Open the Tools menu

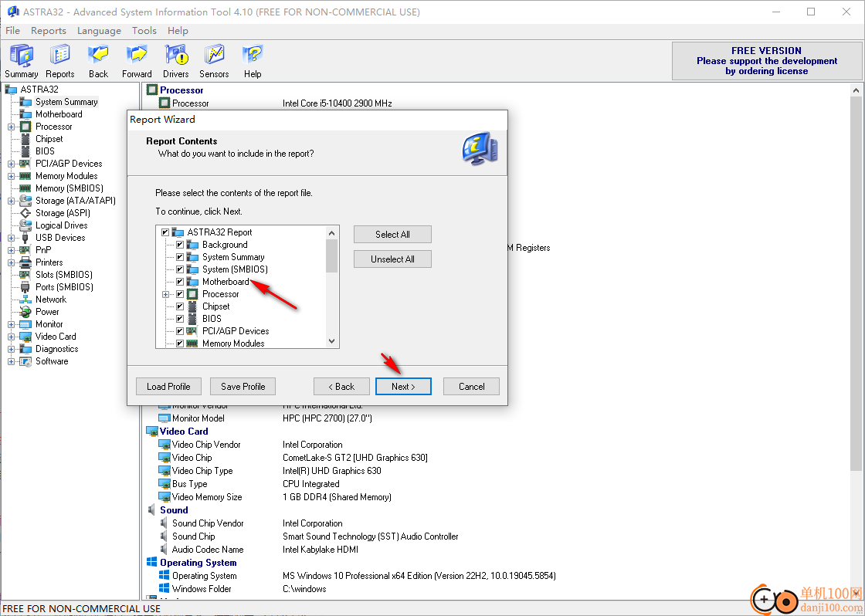click(144, 31)
